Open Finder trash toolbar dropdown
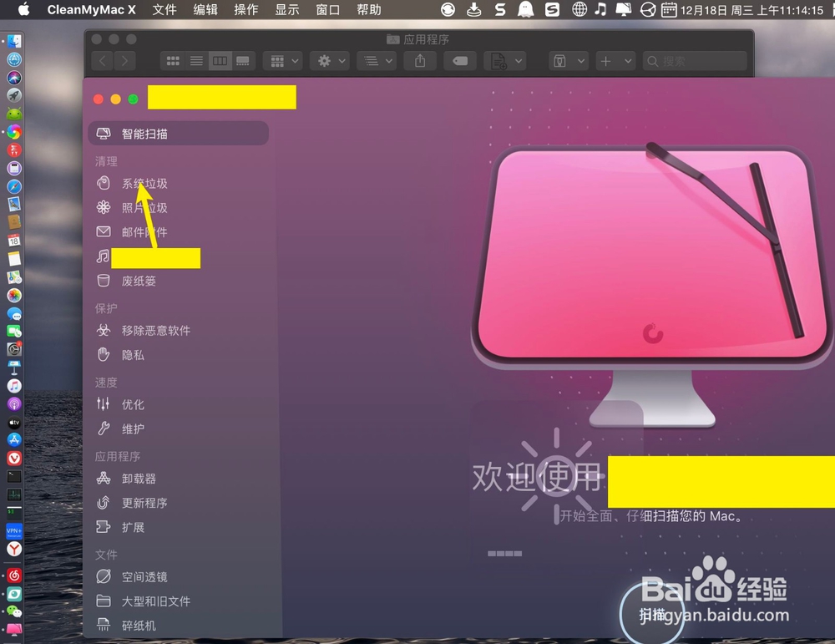Viewport: 835px width, 644px height. pos(569,61)
